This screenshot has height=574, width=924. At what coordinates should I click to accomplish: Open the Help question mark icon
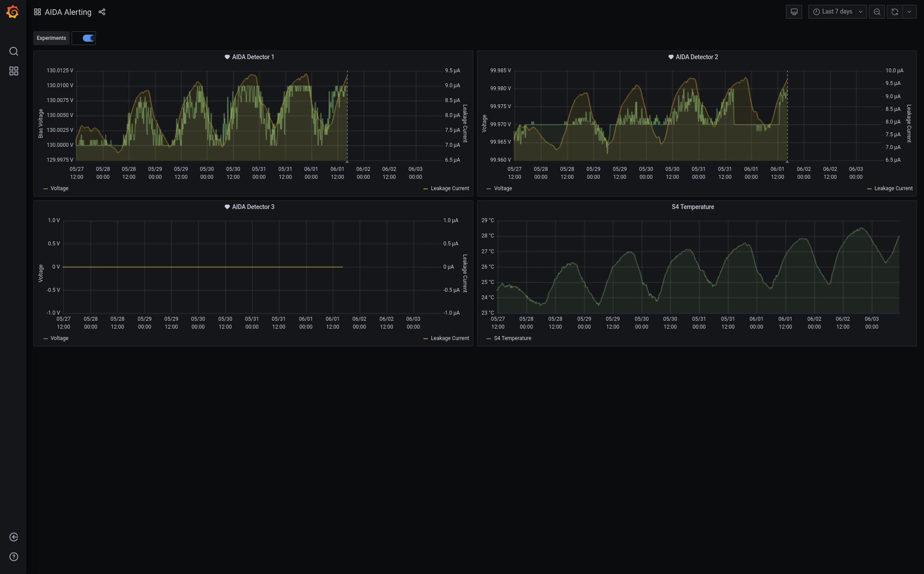point(14,557)
